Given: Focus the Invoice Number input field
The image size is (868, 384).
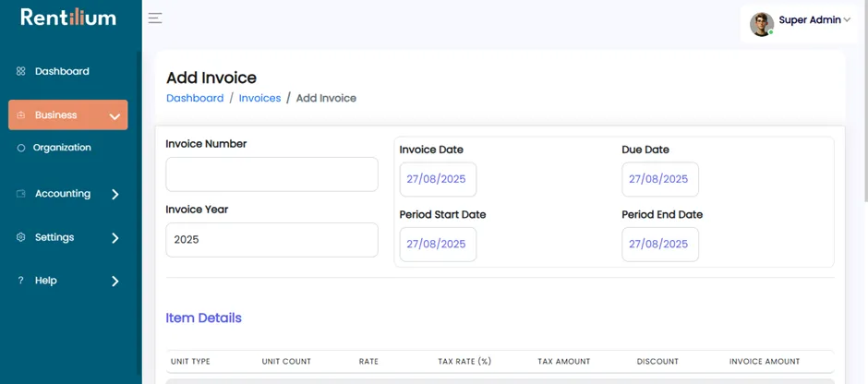Looking at the screenshot, I should point(271,174).
